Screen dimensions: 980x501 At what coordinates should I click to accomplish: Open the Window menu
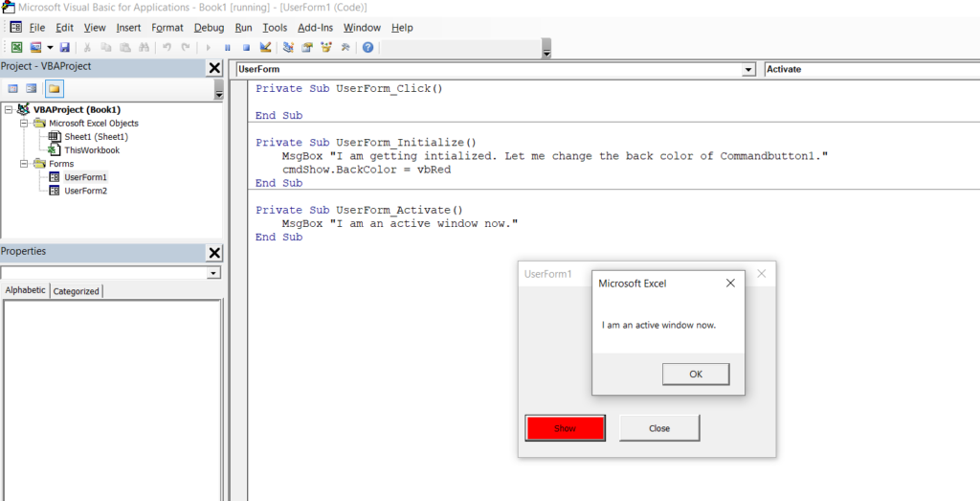[362, 28]
